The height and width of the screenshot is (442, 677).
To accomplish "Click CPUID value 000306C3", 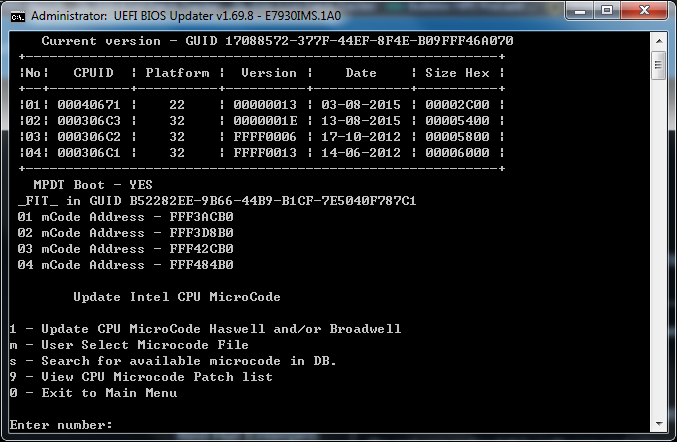I will [x=89, y=121].
